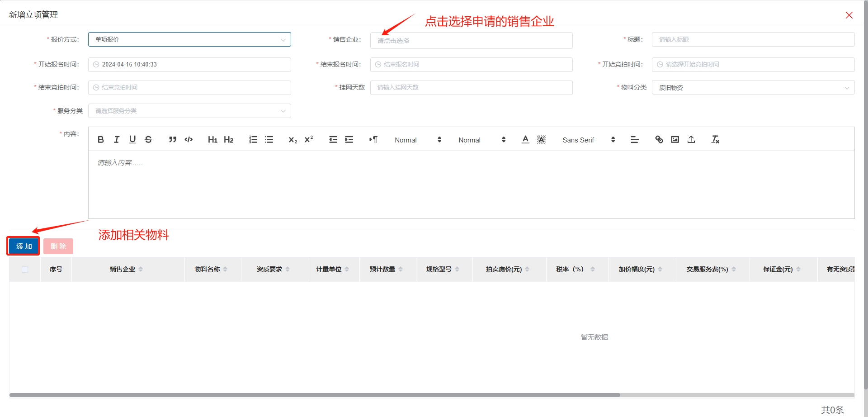This screenshot has width=868, height=417.
Task: Click the 添加 button to add material
Action: [x=24, y=246]
